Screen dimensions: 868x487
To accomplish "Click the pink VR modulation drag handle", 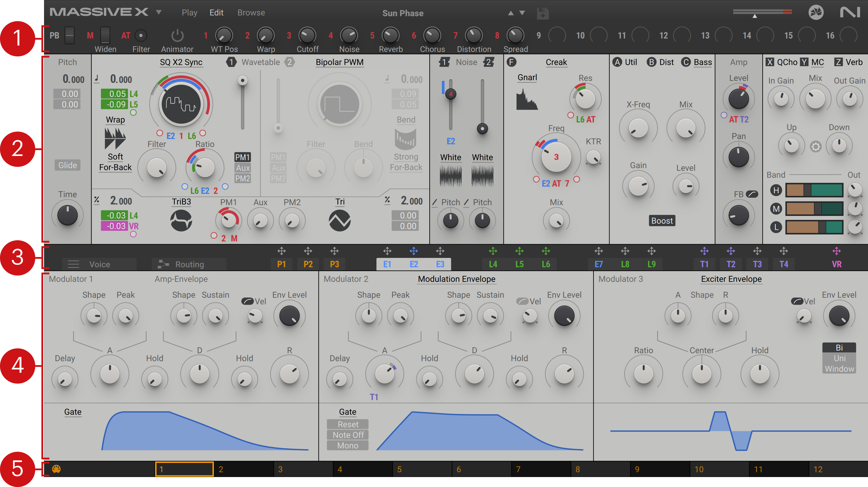I will point(836,251).
